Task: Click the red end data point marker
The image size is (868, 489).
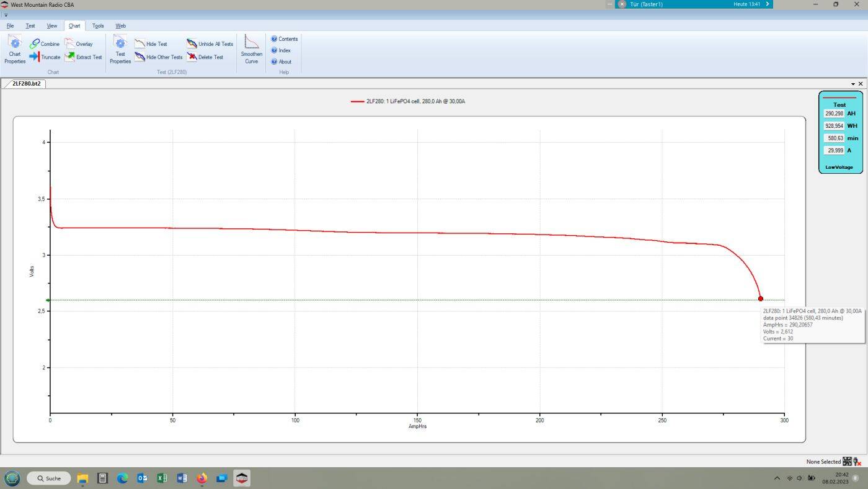Action: coord(761,298)
